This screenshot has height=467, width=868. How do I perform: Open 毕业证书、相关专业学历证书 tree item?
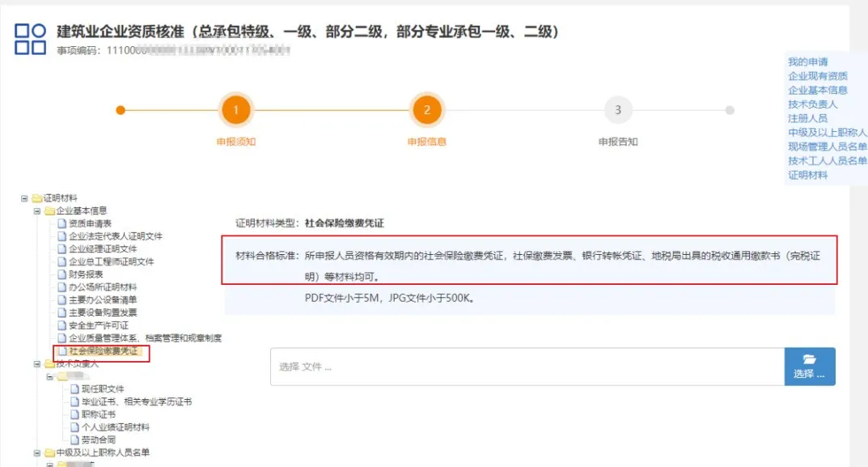pyautogui.click(x=137, y=401)
